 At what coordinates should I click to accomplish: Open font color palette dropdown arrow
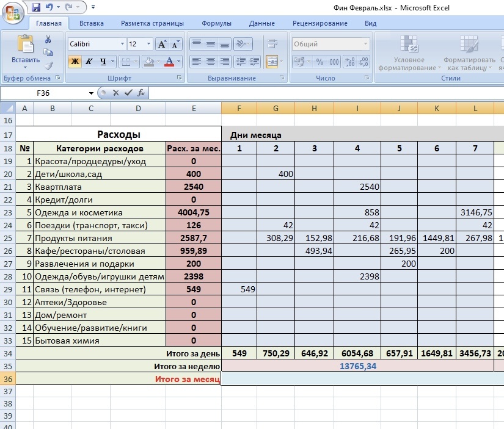click(x=179, y=62)
